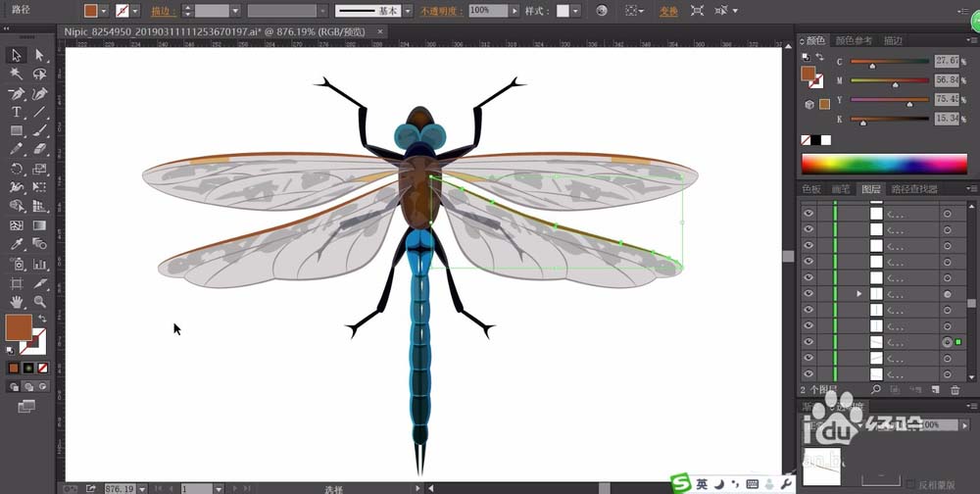The image size is (980, 494).
Task: Select the Type tool
Action: [x=17, y=113]
